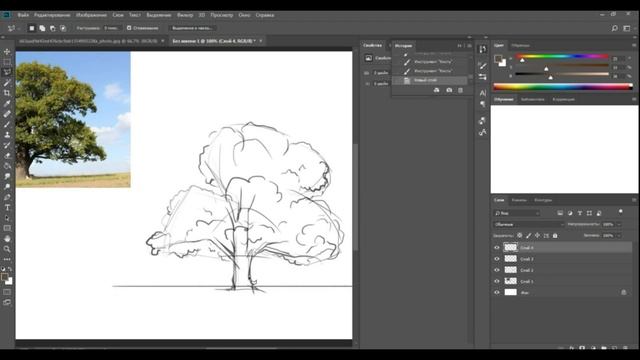The width and height of the screenshot is (640, 360).
Task: Create new snapshot in History panel
Action: pos(449,90)
